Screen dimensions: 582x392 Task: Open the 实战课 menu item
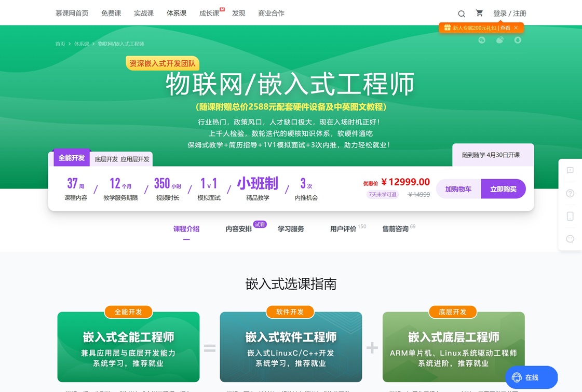[144, 13]
